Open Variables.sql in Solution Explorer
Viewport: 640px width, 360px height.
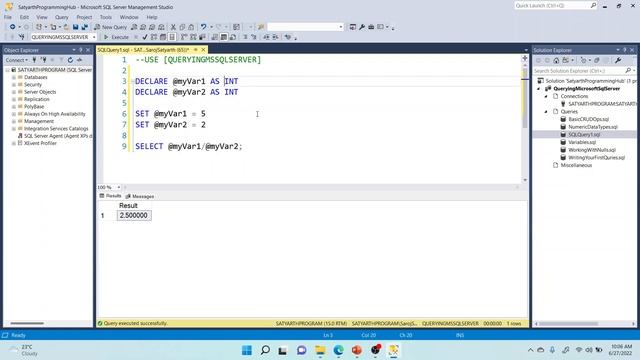coord(582,142)
